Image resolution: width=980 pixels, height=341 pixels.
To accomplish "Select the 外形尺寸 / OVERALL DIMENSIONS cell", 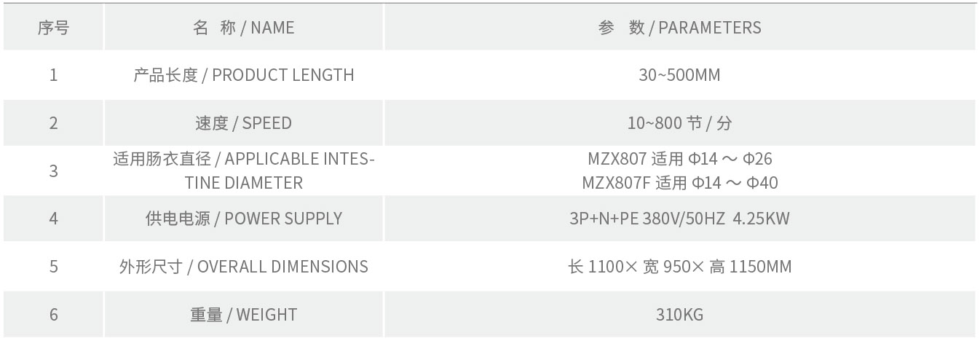I will pos(244,267).
